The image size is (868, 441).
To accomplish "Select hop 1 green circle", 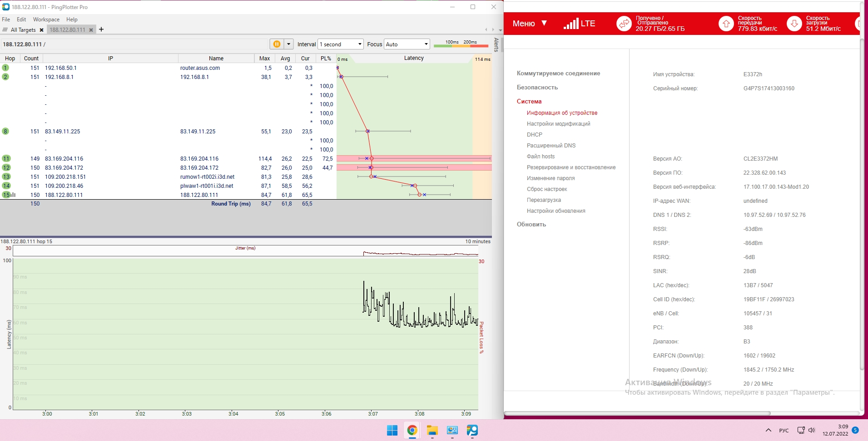I will pos(5,68).
